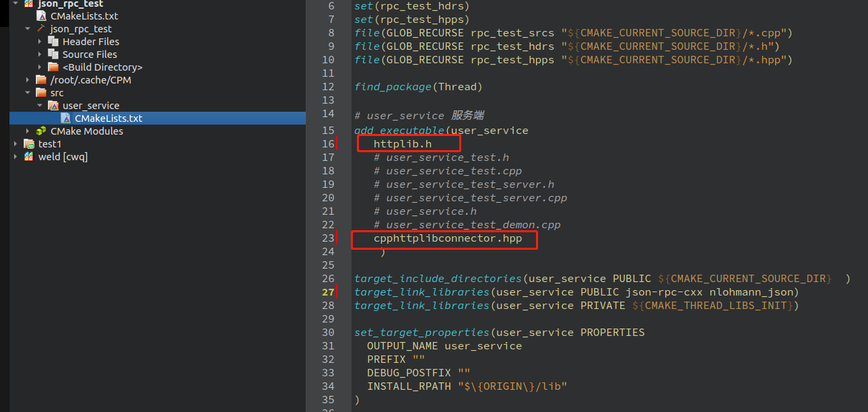Click 'INSTALL_RPATH' on line 34
Screen dimensions: 868x412
click(409, 386)
